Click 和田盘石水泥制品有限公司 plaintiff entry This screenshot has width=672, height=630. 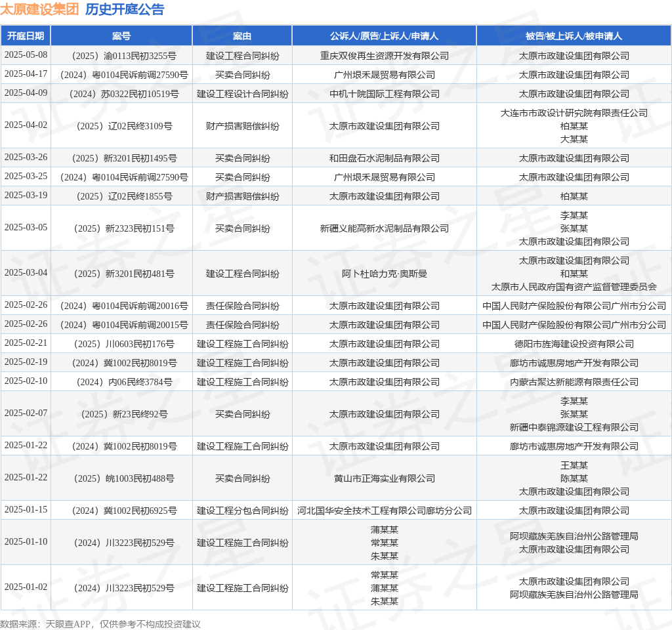[385, 158]
